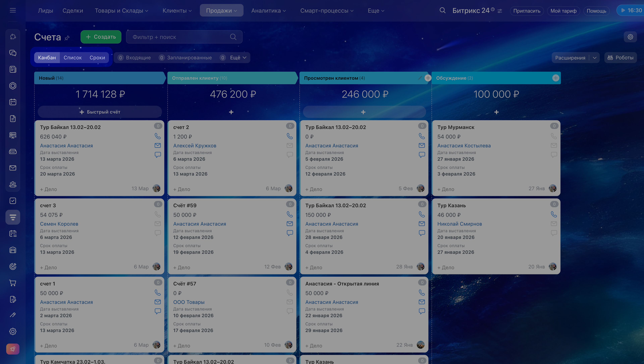Image resolution: width=644 pixels, height=364 pixels.
Task: Click the shopping cart sidebar icon
Action: (13, 283)
